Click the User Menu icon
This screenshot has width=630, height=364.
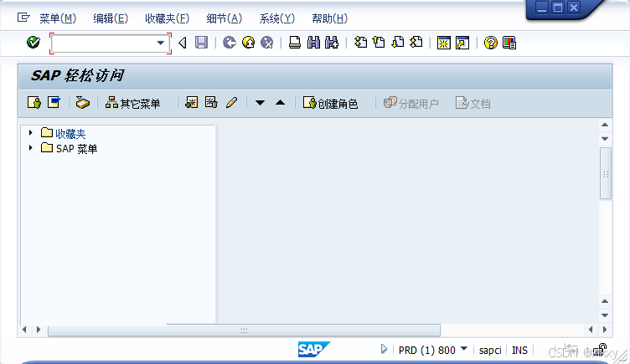(34, 103)
